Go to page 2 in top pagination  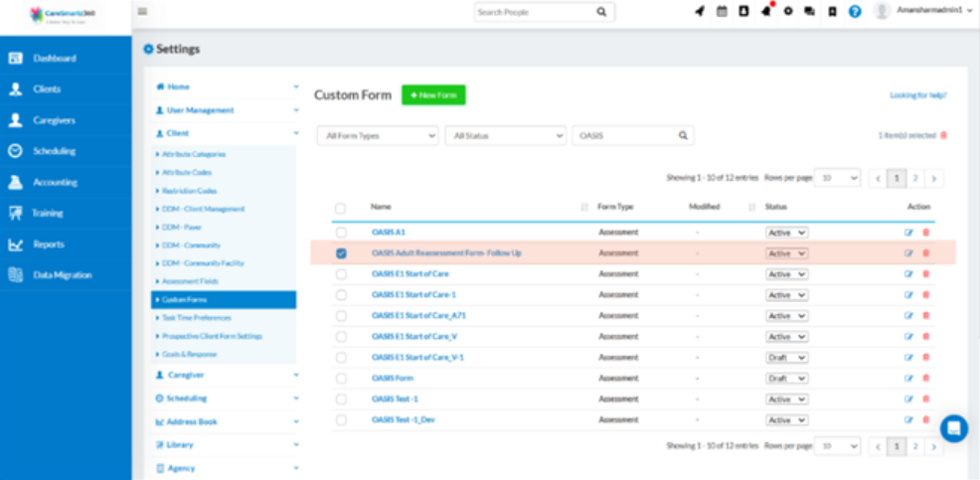(915, 178)
